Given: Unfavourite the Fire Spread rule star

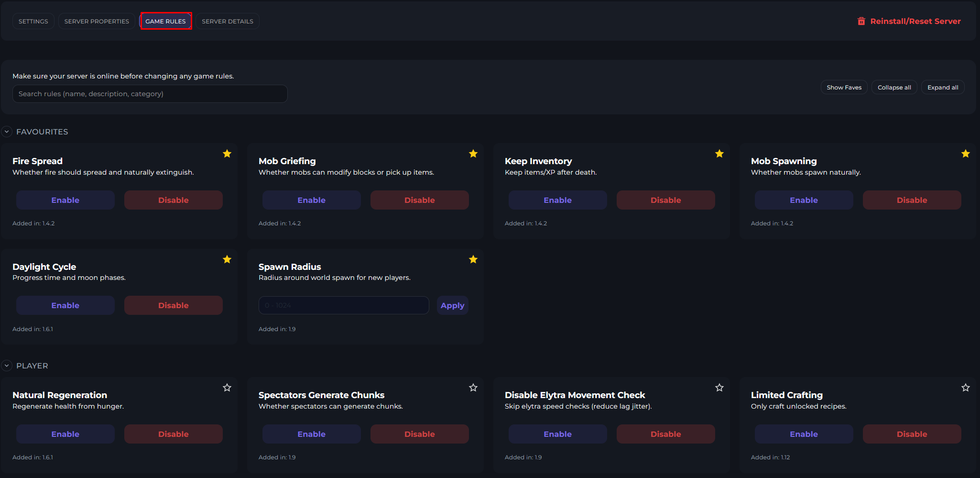Looking at the screenshot, I should click(227, 154).
